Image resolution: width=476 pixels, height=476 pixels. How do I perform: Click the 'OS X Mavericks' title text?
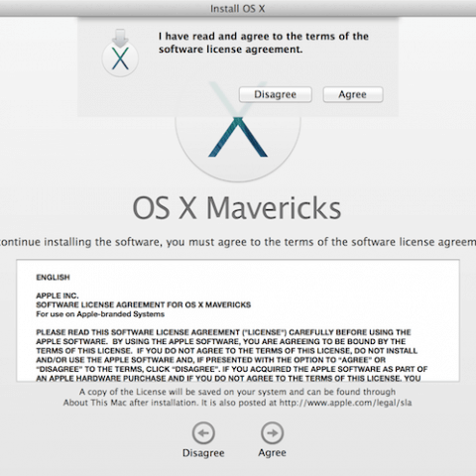pyautogui.click(x=237, y=208)
